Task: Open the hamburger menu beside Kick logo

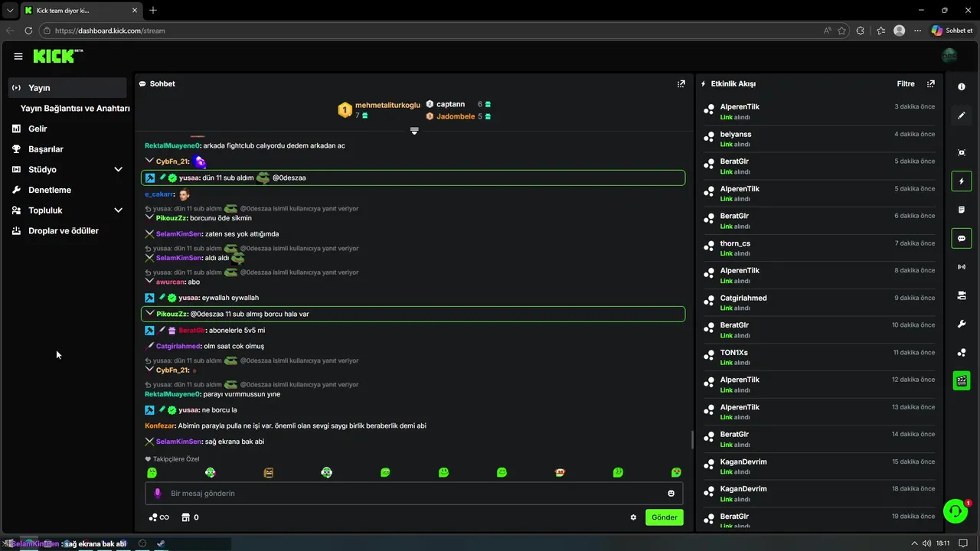Action: click(18, 56)
